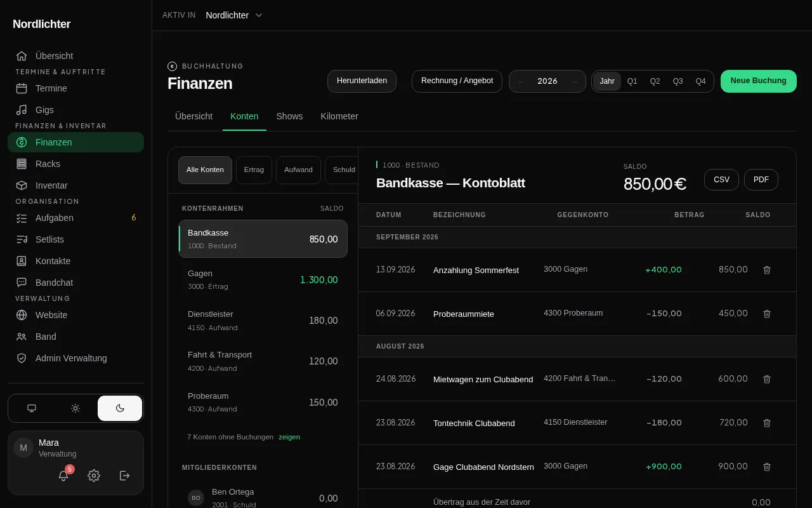Image resolution: width=812 pixels, height=508 pixels.
Task: Switch to the Übersicht tab
Action: point(194,116)
